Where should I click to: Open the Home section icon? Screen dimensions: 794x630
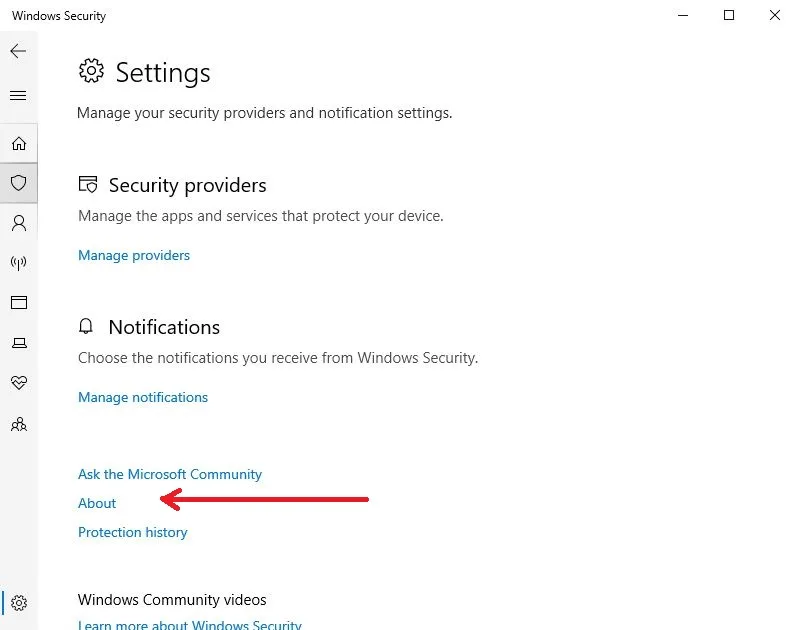point(18,143)
